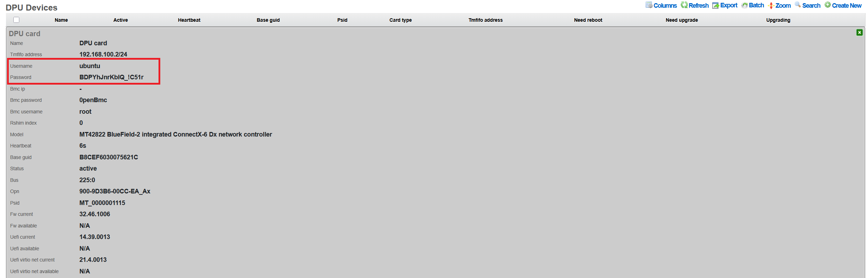This screenshot has width=868, height=278.
Task: Sort by the Psid column header
Action: click(342, 20)
